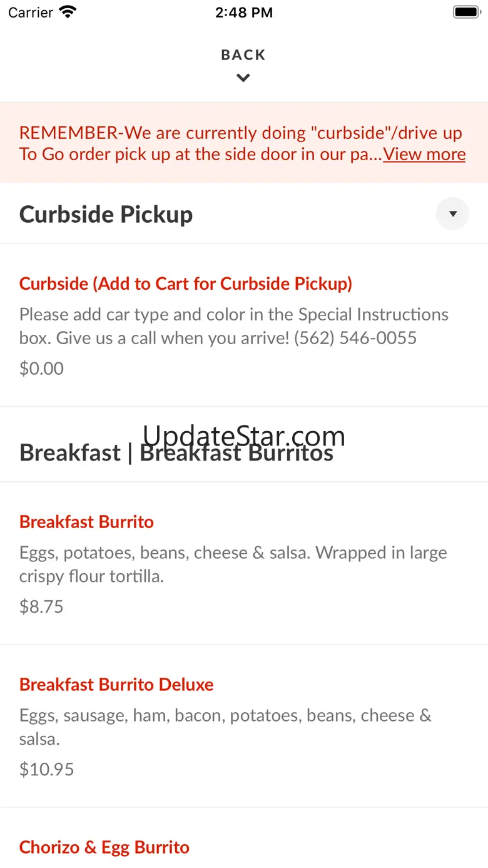
Task: Tap the downward chevron under BACK
Action: pos(243,78)
